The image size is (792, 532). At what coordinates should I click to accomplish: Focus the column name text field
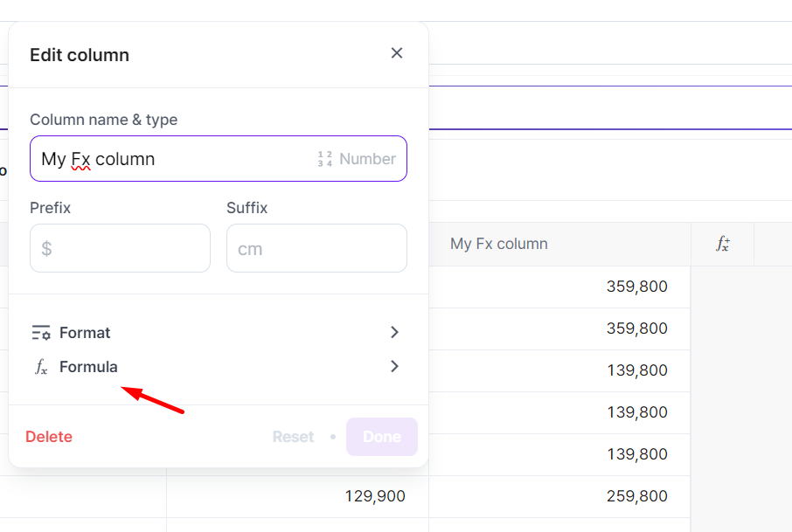click(175, 159)
